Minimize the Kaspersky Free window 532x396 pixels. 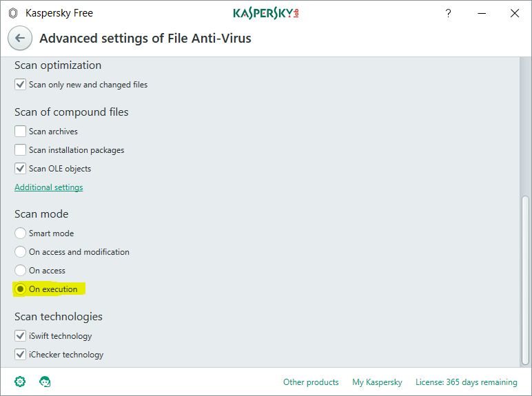point(481,13)
